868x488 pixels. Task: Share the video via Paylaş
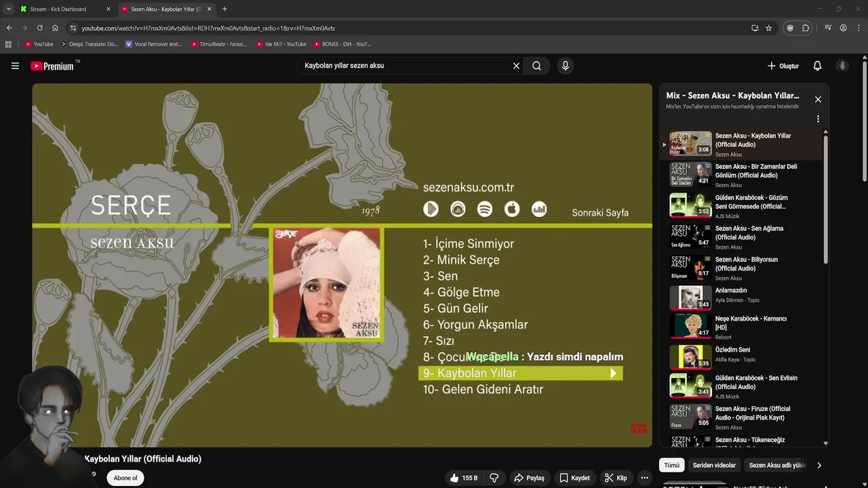tap(529, 478)
